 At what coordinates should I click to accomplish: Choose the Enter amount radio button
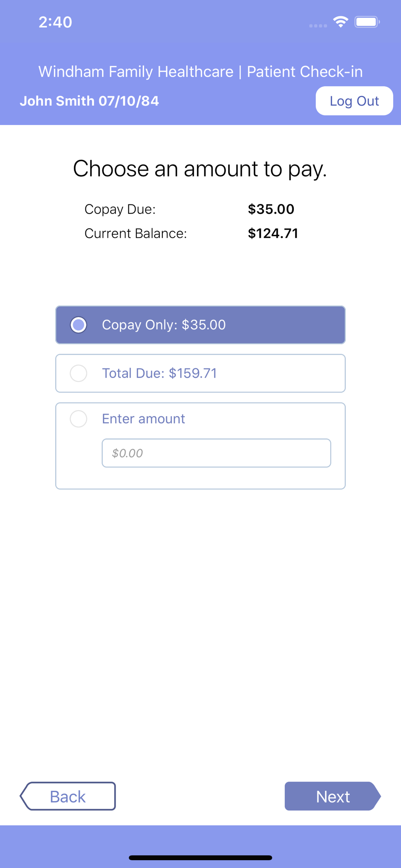click(x=79, y=419)
